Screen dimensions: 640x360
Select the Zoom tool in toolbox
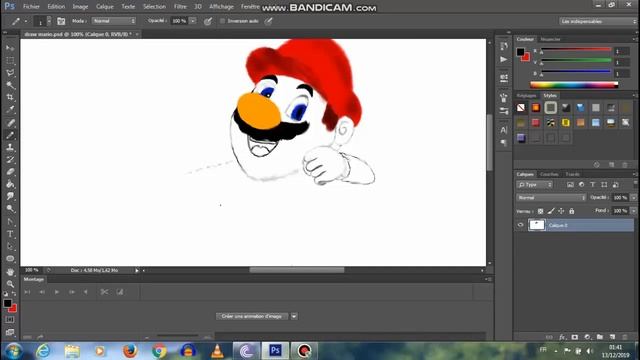pos(10,284)
